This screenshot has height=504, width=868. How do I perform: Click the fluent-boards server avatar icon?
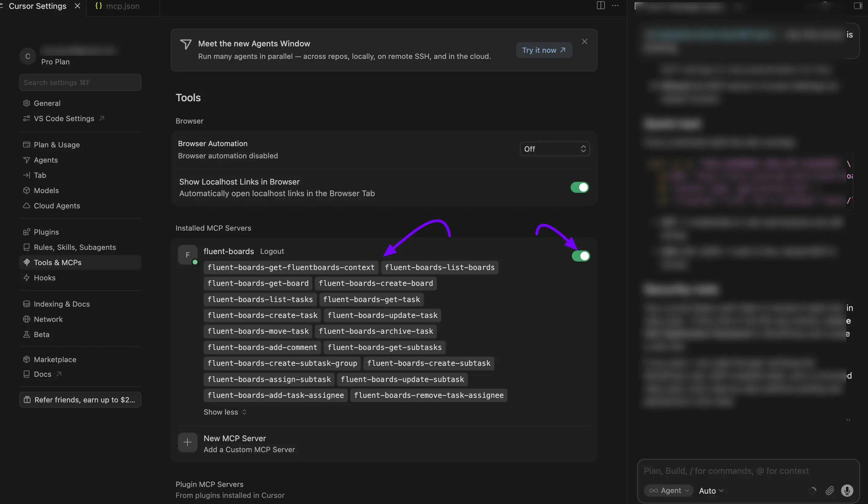(187, 255)
